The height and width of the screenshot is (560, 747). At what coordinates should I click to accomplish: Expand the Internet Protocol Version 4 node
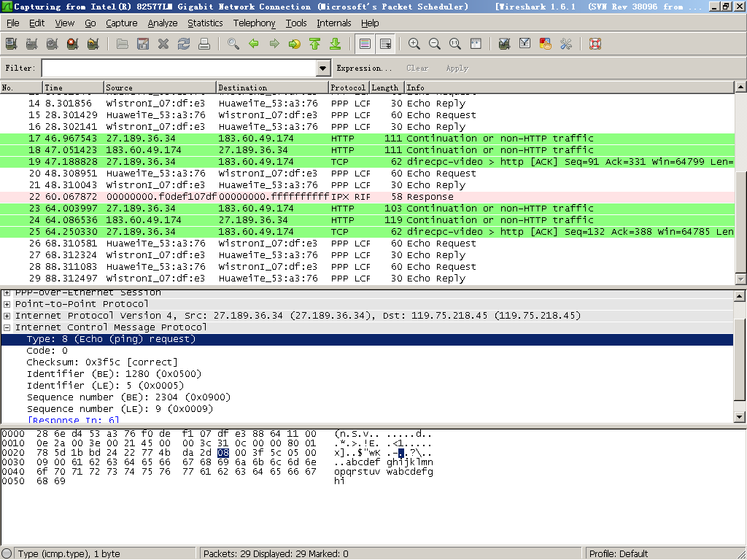[7, 316]
